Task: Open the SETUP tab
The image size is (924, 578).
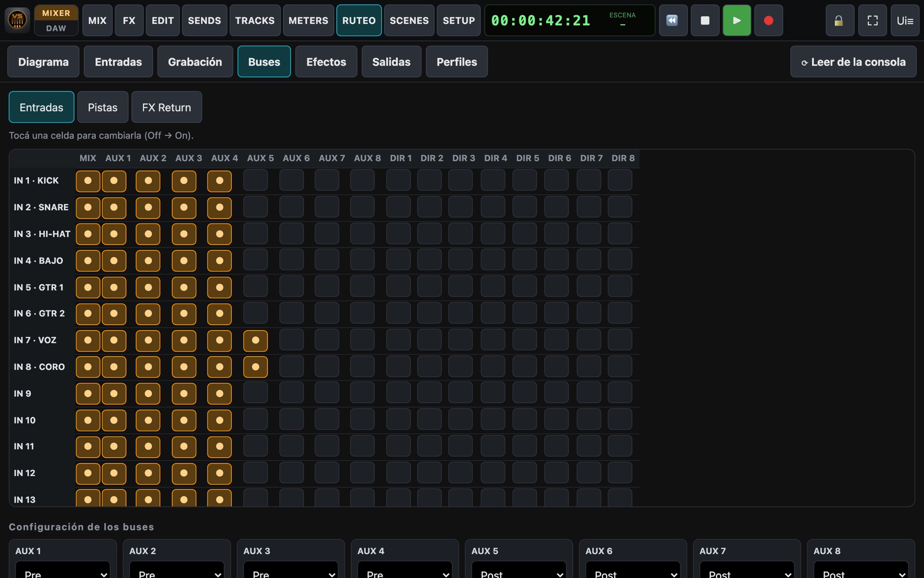Action: click(459, 20)
